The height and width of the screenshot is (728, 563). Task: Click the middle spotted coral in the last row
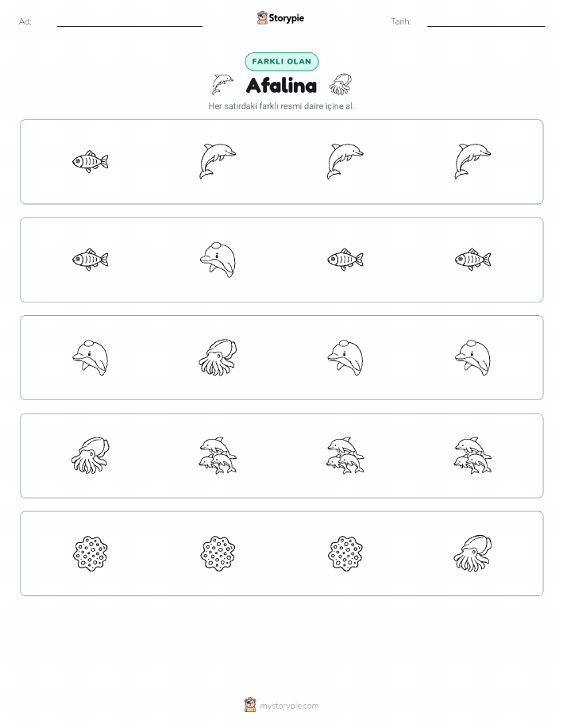click(218, 553)
